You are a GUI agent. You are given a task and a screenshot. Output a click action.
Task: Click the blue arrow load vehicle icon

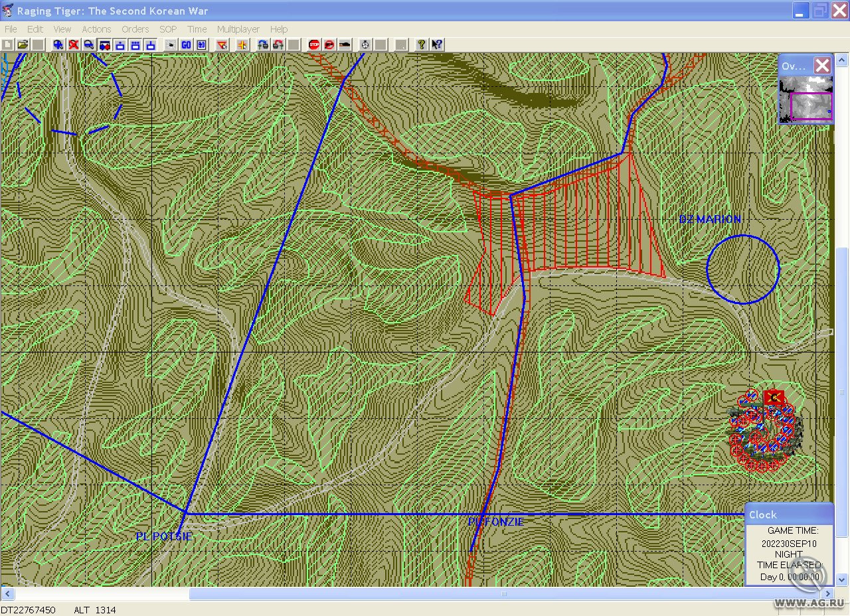263,44
